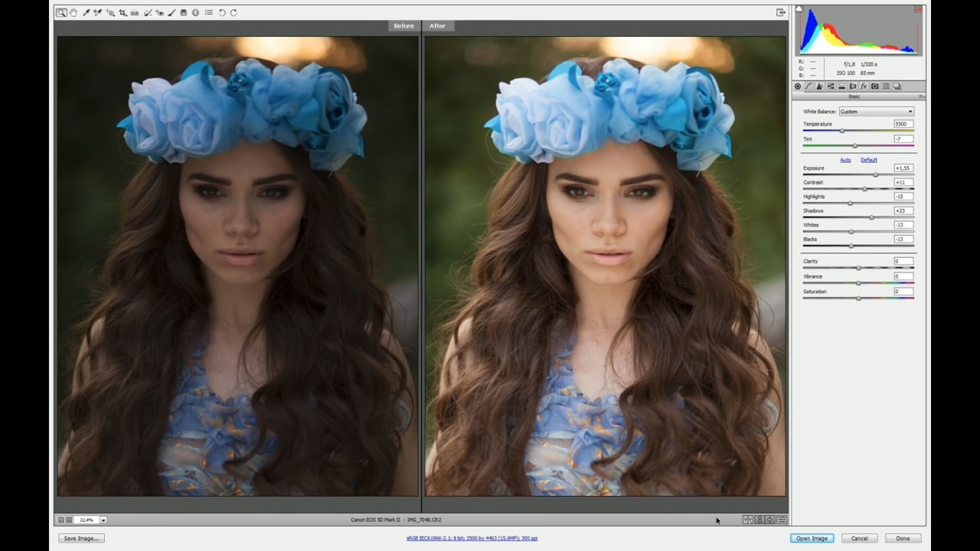The height and width of the screenshot is (551, 980).
Task: Toggle highlight clipping warning in histogram
Action: [918, 9]
